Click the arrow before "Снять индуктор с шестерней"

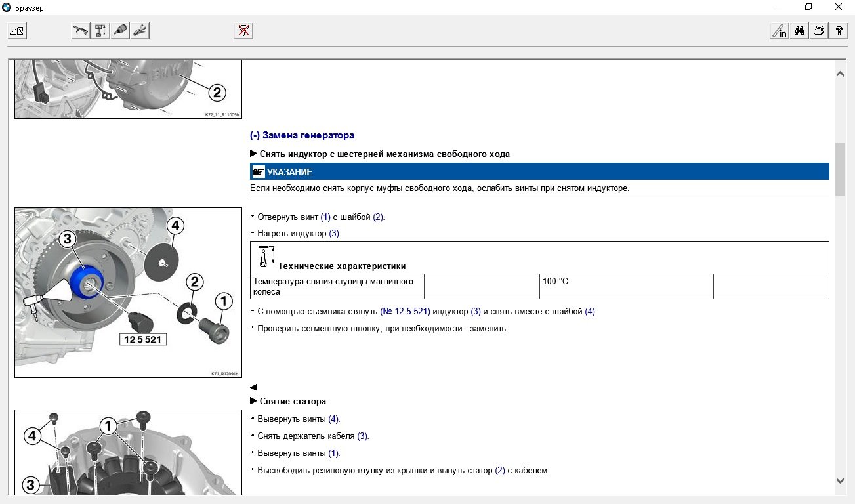254,154
